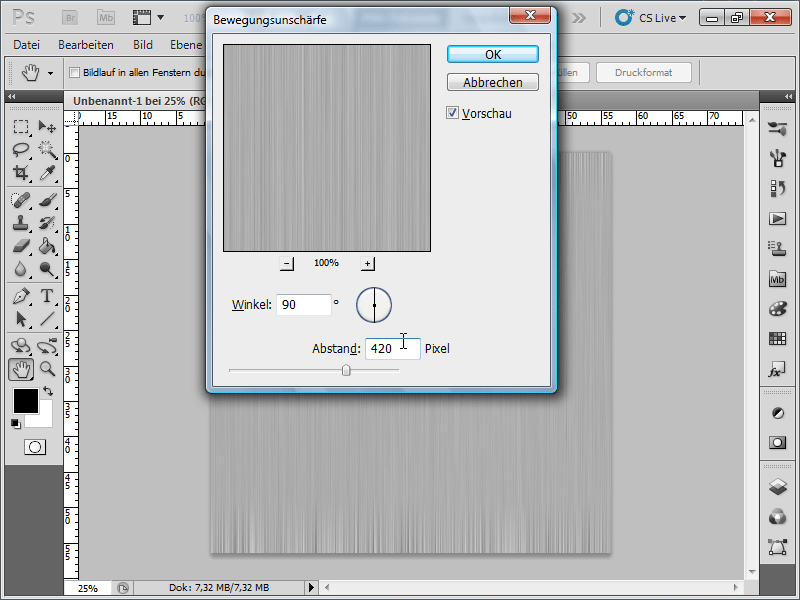Select the History Brush tool
Screen dimensions: 800x600
point(47,223)
